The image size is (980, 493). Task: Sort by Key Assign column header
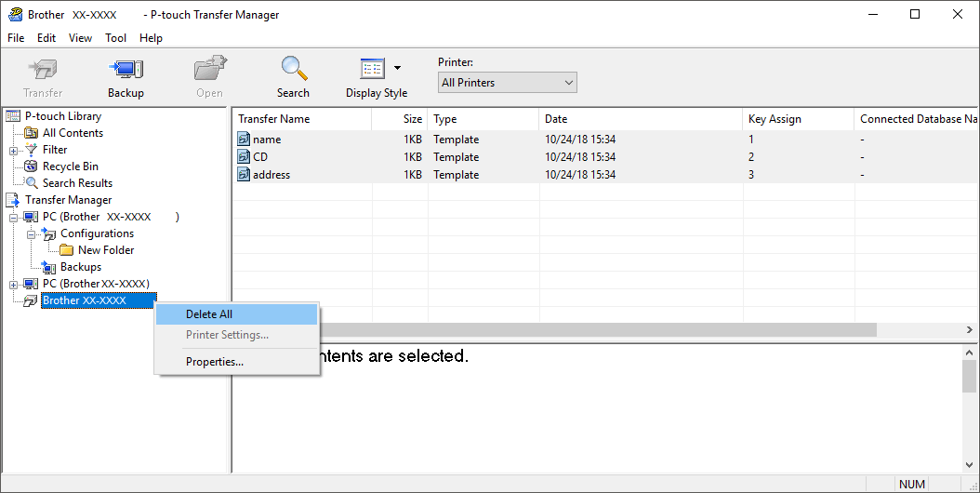click(775, 119)
